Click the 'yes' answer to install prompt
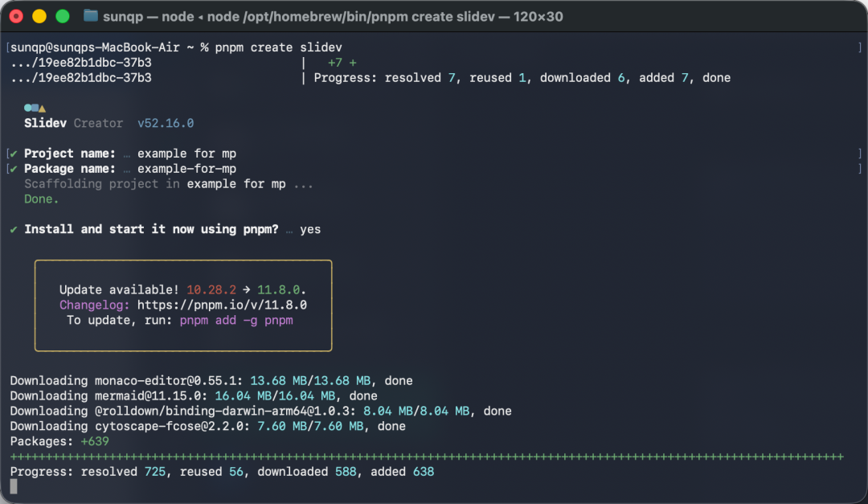The width and height of the screenshot is (868, 504). [310, 229]
